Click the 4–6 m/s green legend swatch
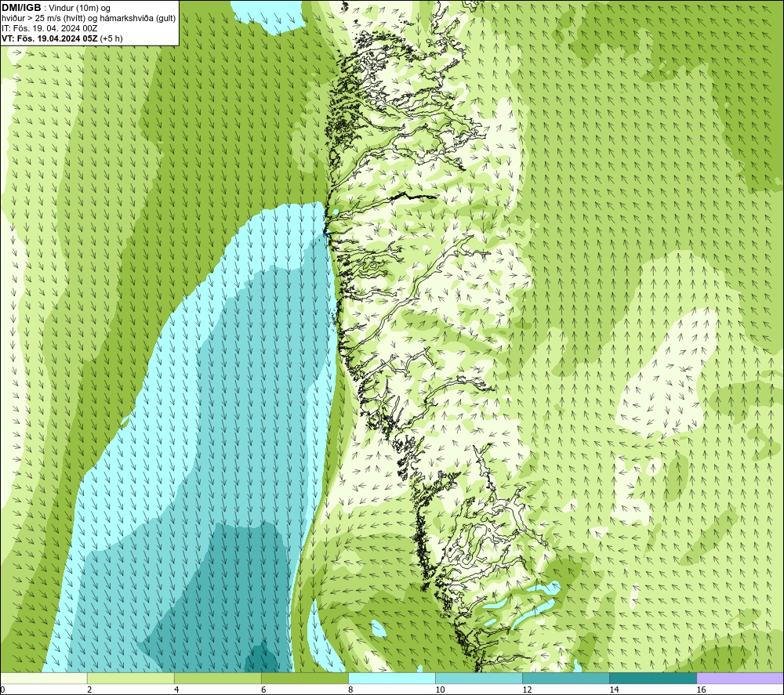Viewport: 784px width, 695px height. click(x=217, y=679)
